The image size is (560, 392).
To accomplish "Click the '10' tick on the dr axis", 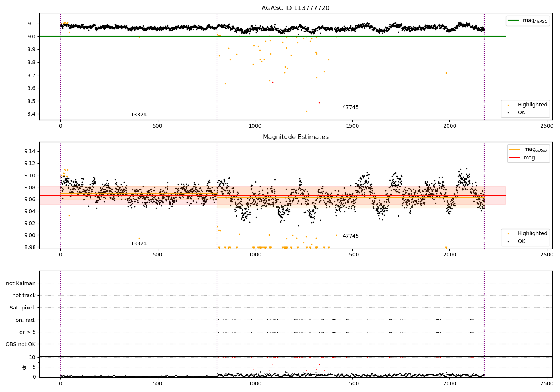I will tap(32, 357).
